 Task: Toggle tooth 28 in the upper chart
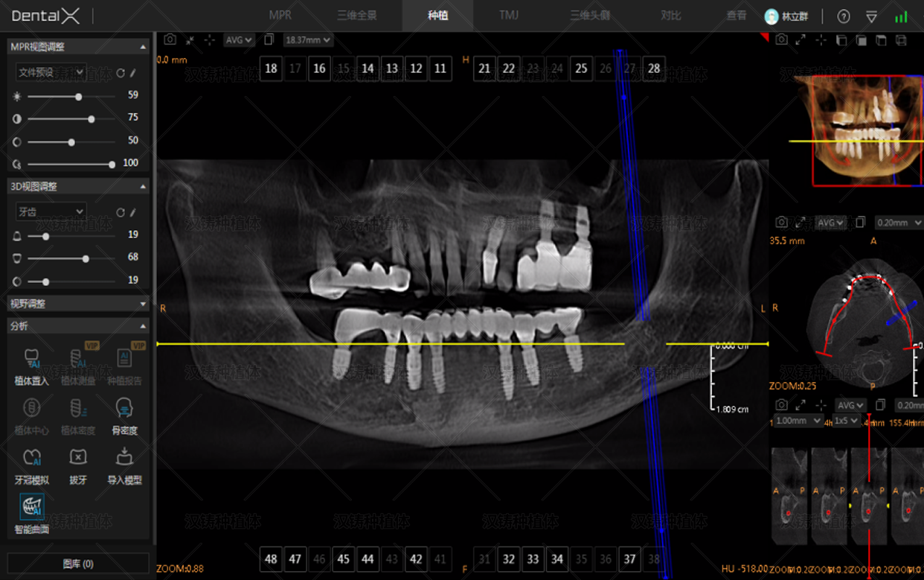pos(654,68)
